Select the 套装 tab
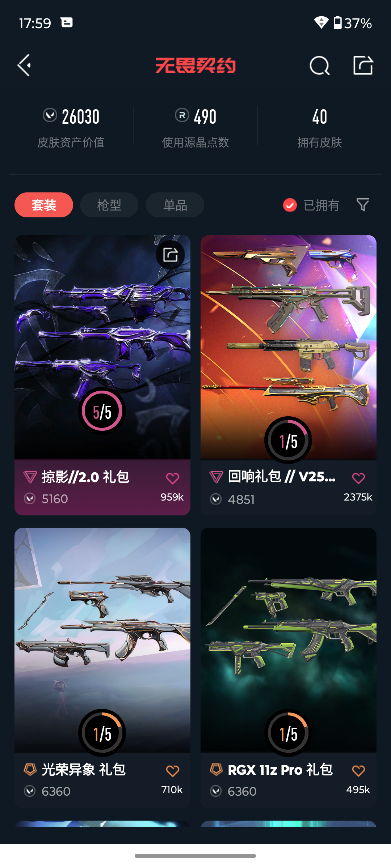 (x=44, y=205)
